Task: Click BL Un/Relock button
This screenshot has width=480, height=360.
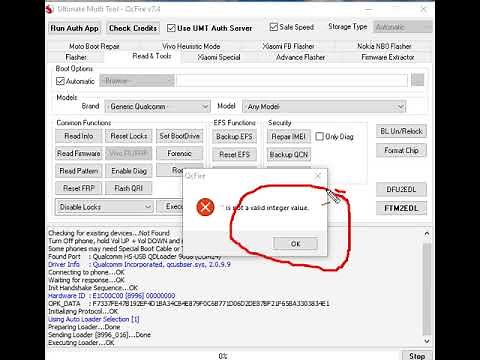Action: 401,131
